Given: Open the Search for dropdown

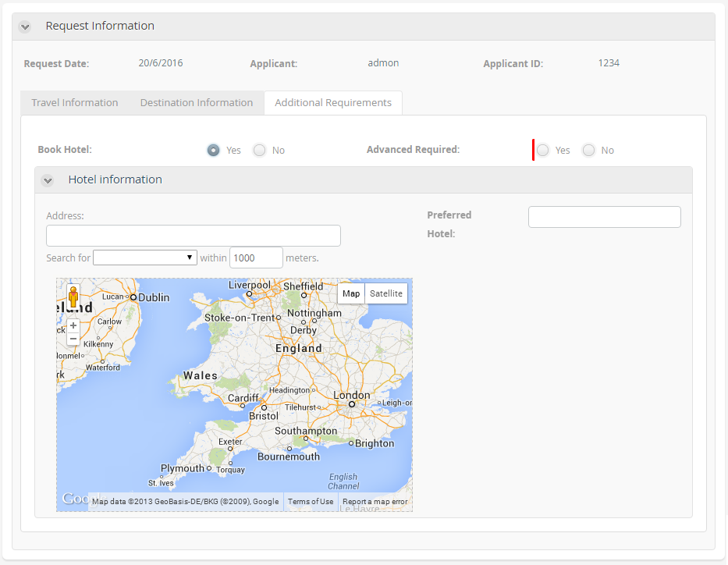Looking at the screenshot, I should coord(145,258).
